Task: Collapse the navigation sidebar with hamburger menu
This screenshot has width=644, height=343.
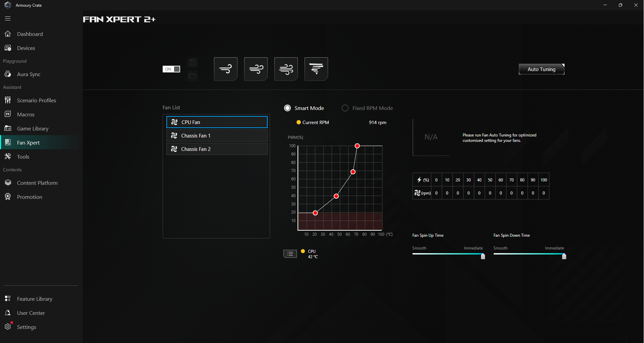Action: tap(7, 18)
